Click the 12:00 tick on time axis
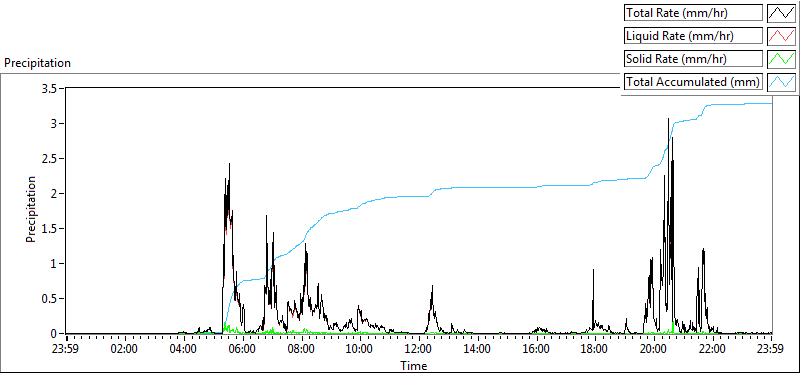The height and width of the screenshot is (373, 800). [419, 350]
